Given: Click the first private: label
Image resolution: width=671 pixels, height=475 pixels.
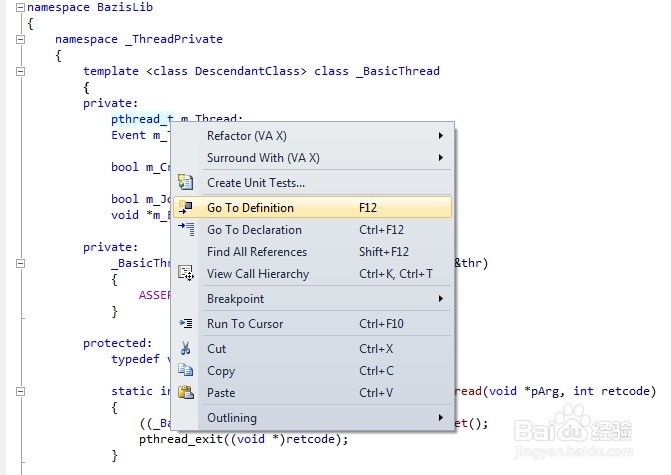Looking at the screenshot, I should click(x=110, y=104).
